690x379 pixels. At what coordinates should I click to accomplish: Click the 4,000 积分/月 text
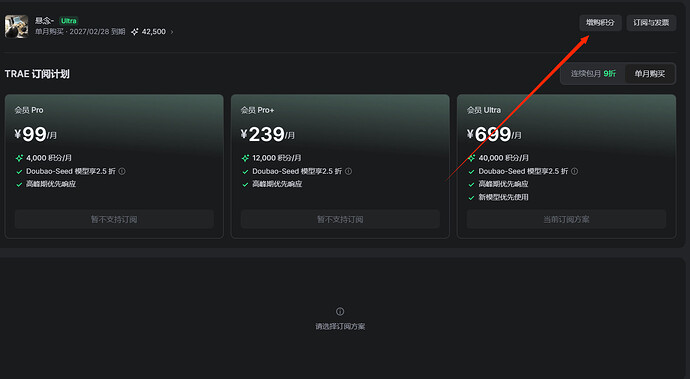coord(49,158)
